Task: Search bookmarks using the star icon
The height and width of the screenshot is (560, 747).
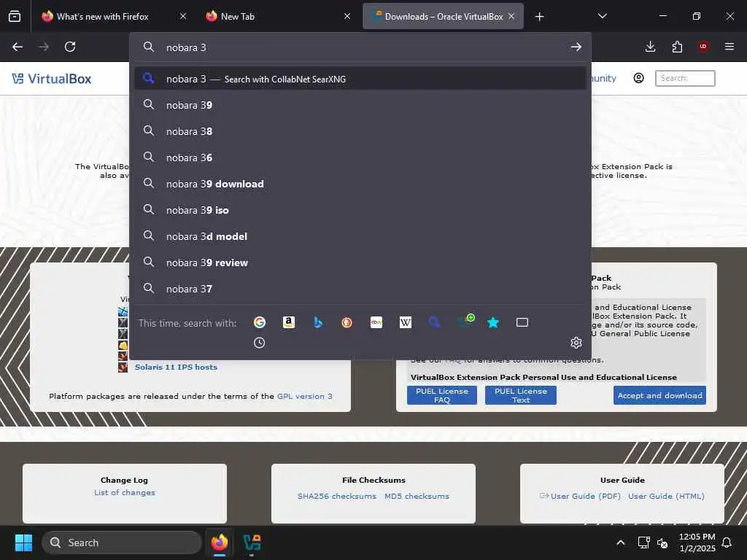Action: pos(493,322)
